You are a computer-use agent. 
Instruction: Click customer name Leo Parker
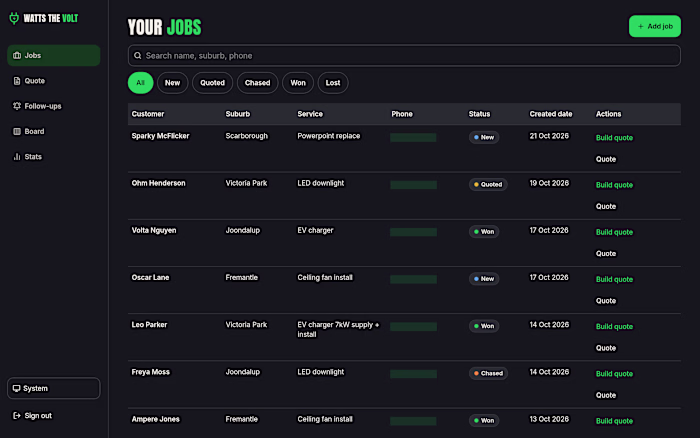point(149,325)
